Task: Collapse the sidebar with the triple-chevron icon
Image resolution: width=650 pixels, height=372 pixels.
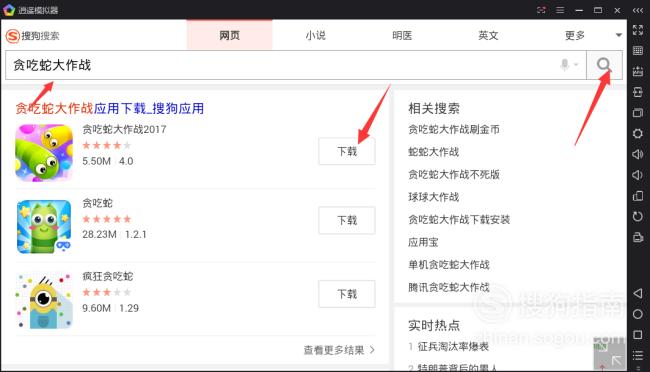Action: 638,10
